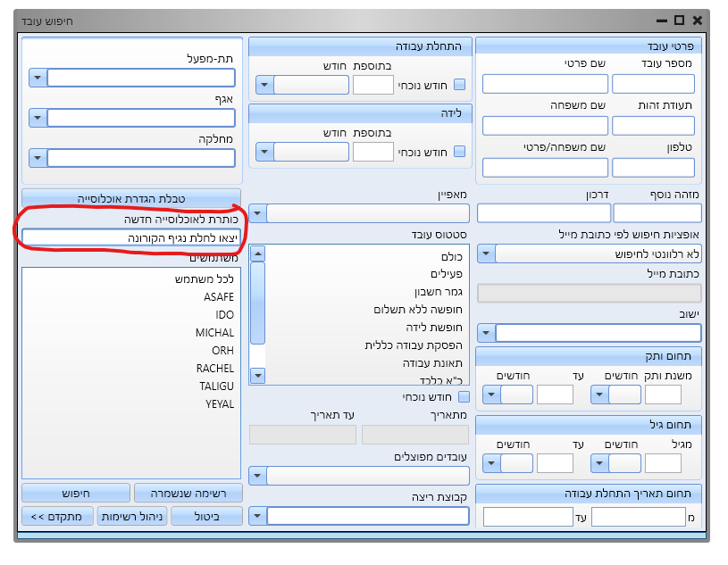
Task: Open the מחלקה dropdown
Action: [37, 158]
